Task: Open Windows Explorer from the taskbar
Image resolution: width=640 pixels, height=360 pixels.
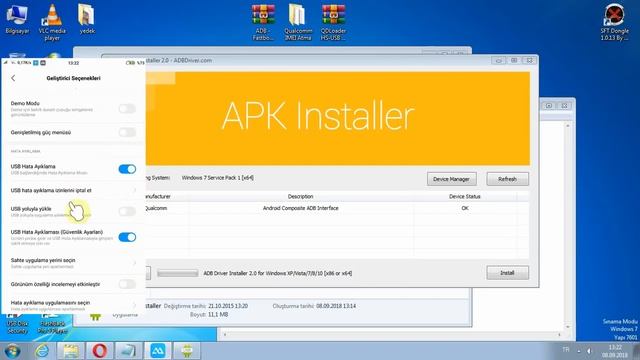Action: 71,351
